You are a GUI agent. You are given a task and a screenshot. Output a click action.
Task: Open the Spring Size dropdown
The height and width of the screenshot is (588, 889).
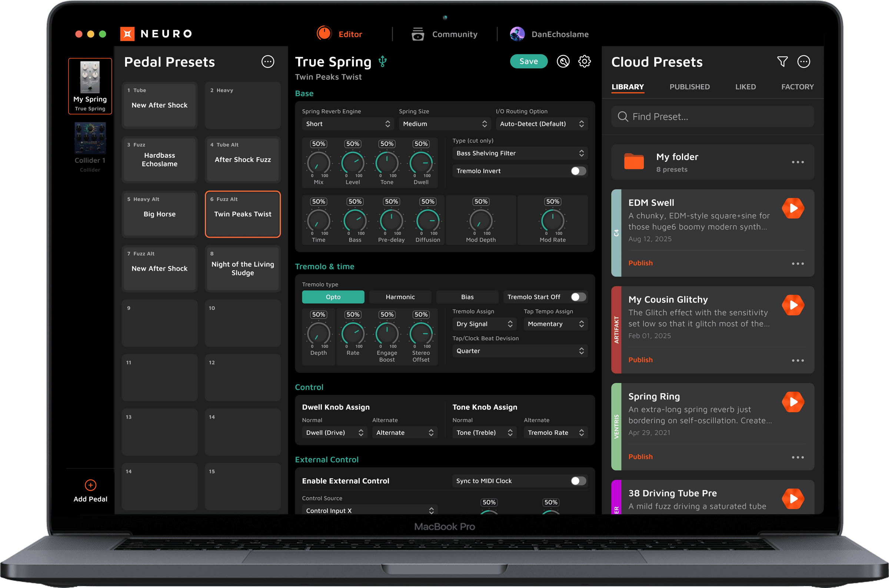(445, 124)
